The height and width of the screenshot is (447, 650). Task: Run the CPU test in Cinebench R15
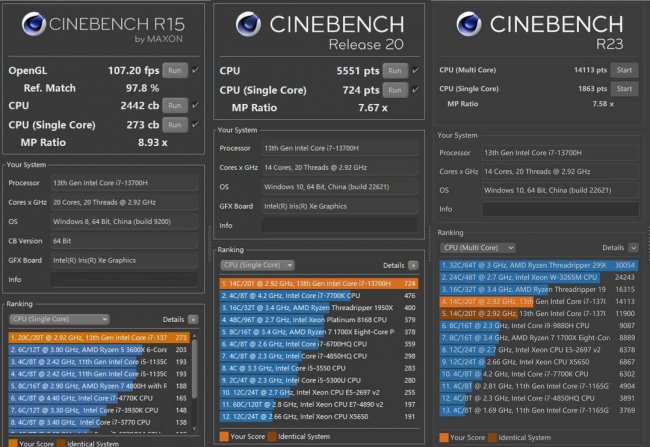tap(175, 105)
